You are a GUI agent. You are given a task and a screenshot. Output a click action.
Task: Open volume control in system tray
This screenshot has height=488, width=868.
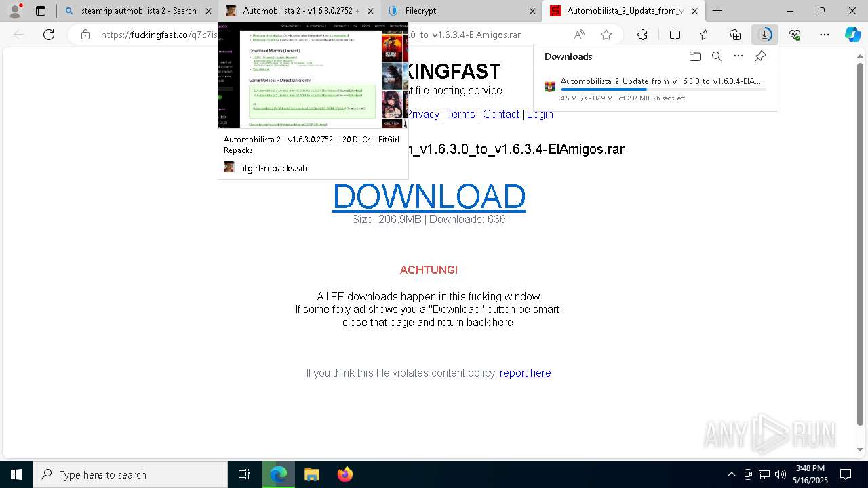click(x=780, y=474)
